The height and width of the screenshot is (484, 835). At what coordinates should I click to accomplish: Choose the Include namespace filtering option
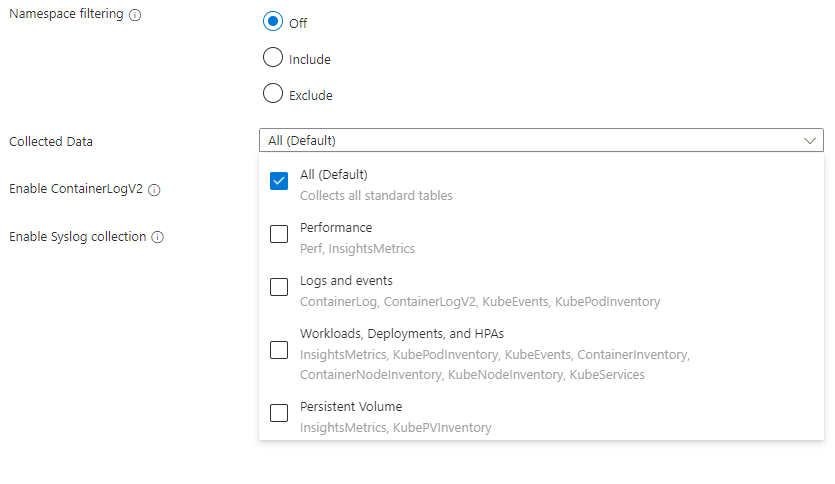[x=272, y=58]
